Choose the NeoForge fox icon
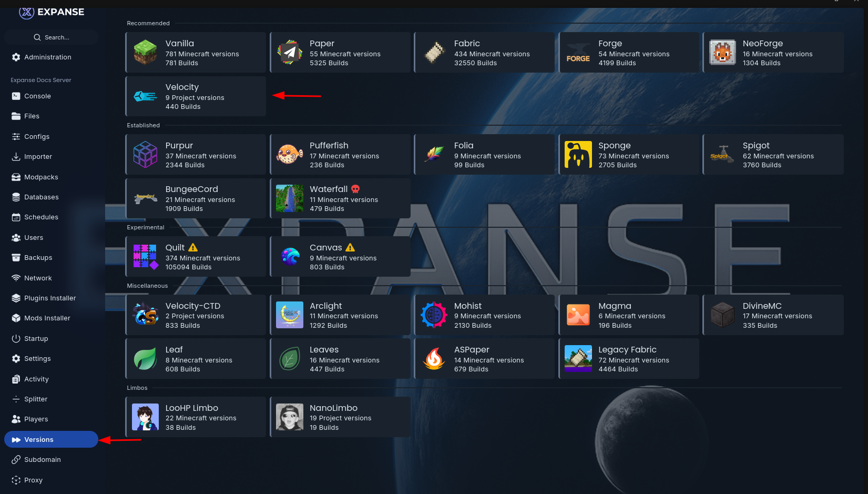Viewport: 868px width, 494px height. point(722,53)
